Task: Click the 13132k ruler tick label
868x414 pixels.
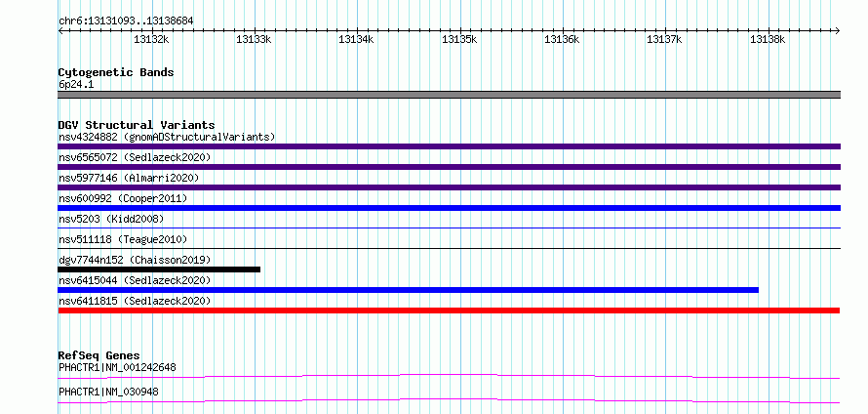Action: (151, 39)
